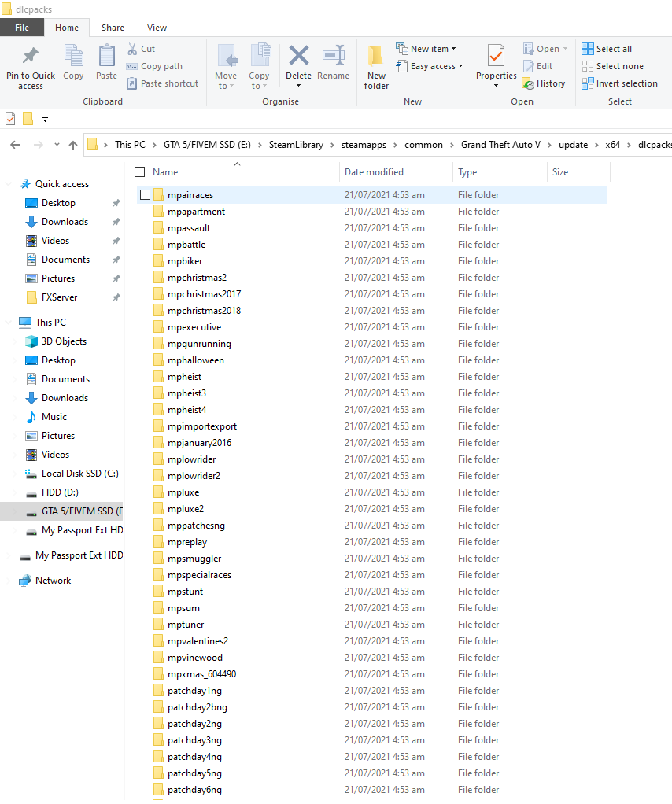The image size is (672, 804).
Task: Select Downloads under Quick access
Action: (65, 222)
